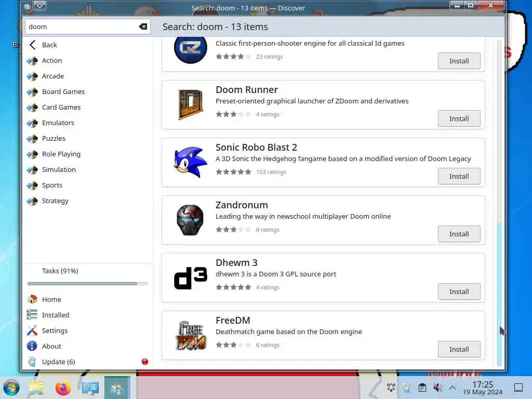The width and height of the screenshot is (532, 399).
Task: Install Doom Runner
Action: tap(459, 119)
